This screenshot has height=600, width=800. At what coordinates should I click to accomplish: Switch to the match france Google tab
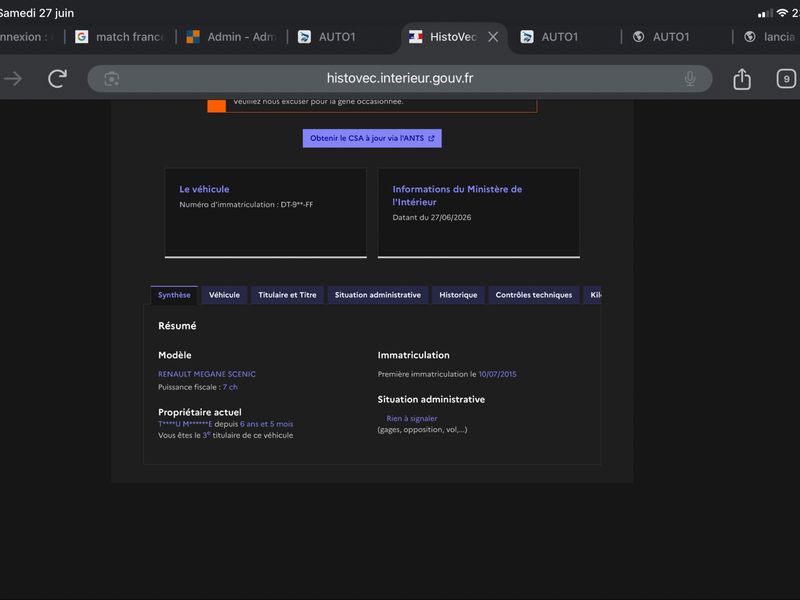pyautogui.click(x=120, y=37)
